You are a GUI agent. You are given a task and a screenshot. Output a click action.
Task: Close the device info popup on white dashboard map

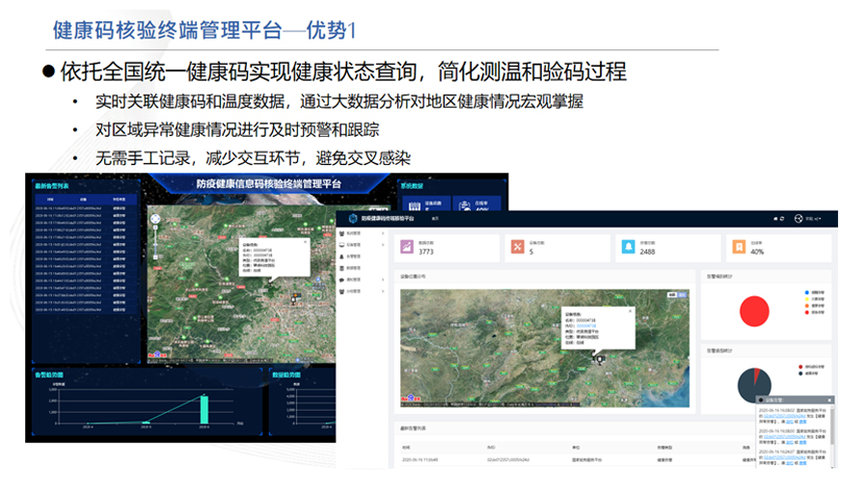[x=630, y=312]
